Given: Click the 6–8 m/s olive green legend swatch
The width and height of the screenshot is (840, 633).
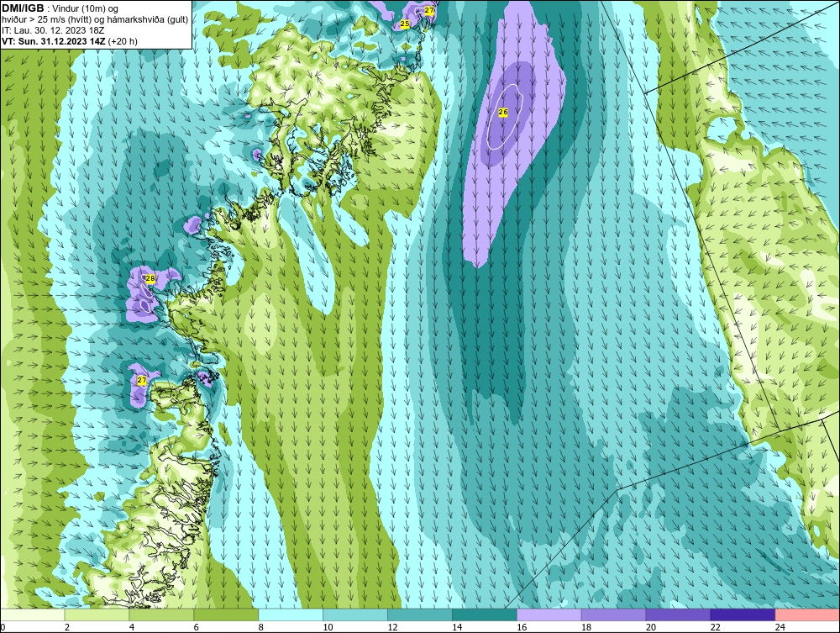Looking at the screenshot, I should coord(226,615).
